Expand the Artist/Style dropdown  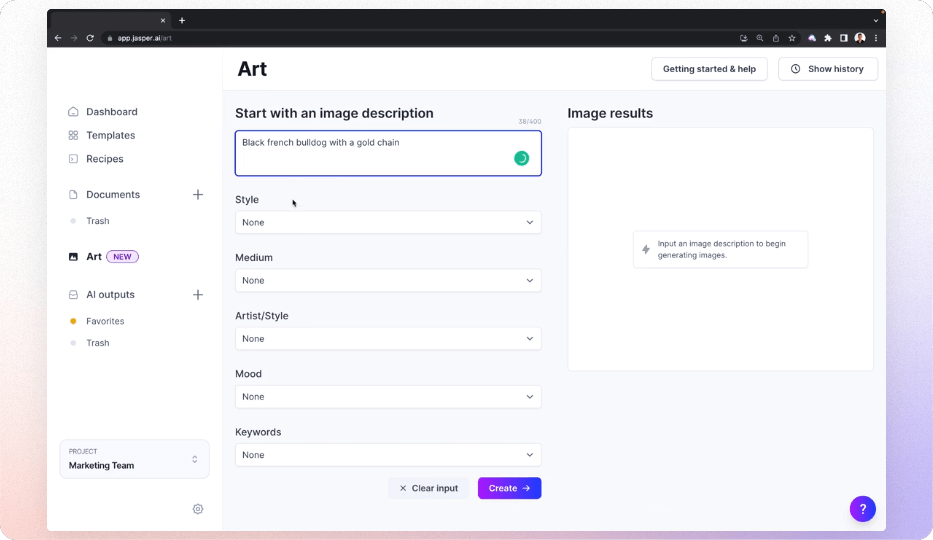point(388,339)
